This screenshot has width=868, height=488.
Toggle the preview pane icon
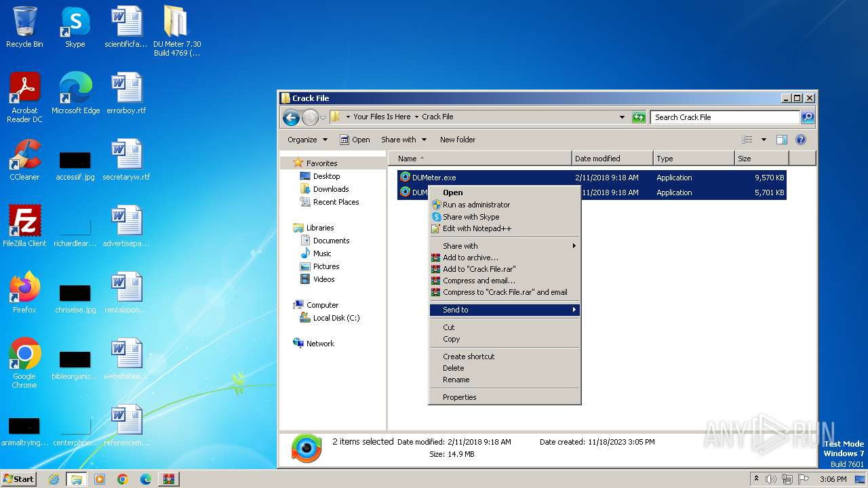point(781,140)
